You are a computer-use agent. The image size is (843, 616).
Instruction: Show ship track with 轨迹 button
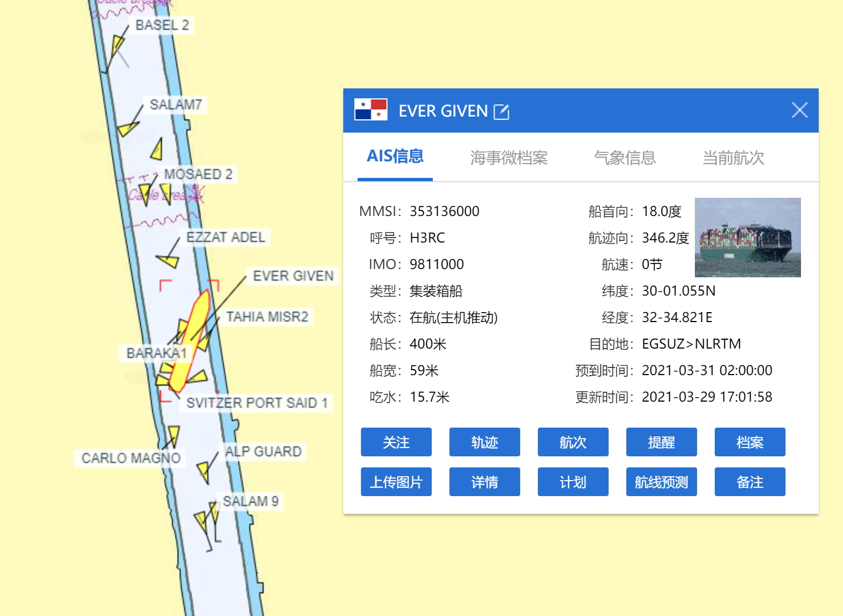[484, 442]
